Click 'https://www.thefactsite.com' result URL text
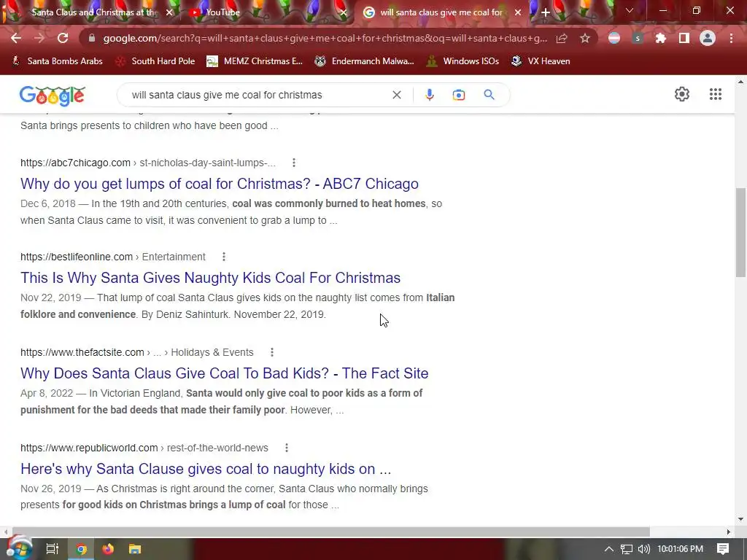Viewport: 747px width, 560px height. (82, 352)
